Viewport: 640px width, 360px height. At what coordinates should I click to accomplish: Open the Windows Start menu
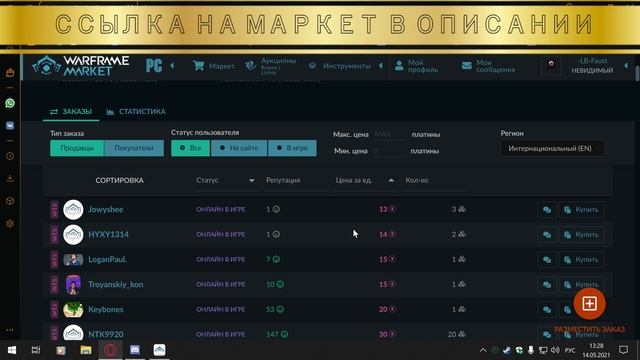tap(12, 350)
